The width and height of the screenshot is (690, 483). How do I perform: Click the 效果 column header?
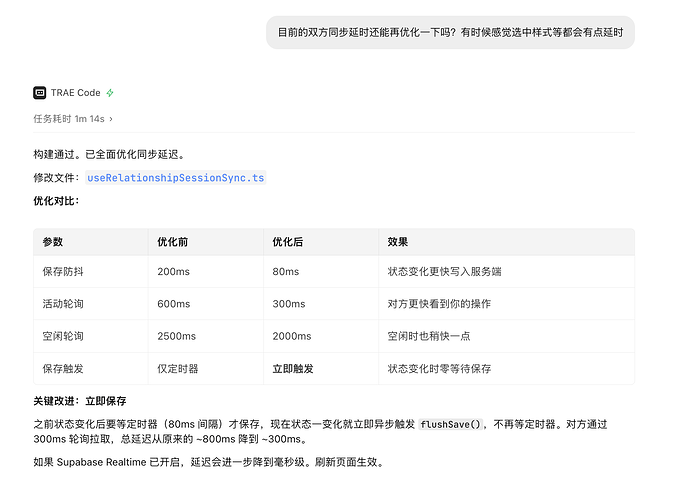click(x=506, y=242)
